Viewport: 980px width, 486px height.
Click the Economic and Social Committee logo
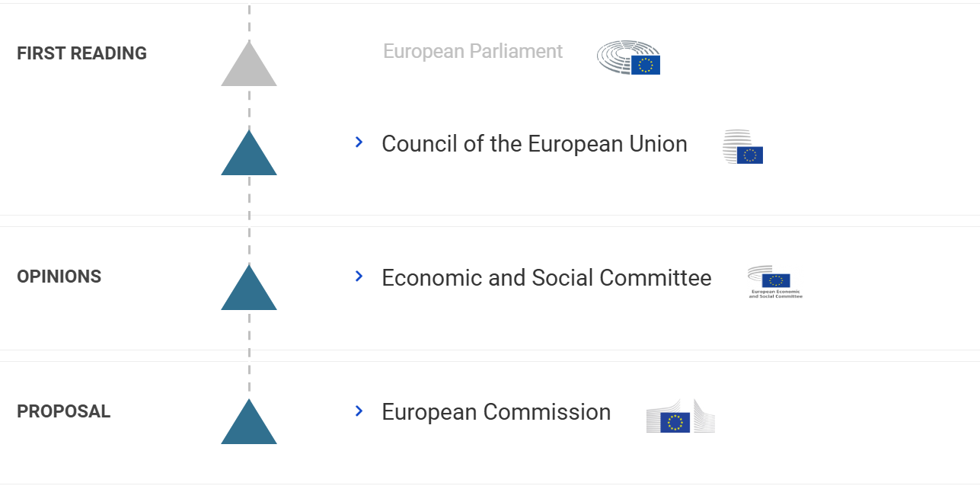[774, 281]
